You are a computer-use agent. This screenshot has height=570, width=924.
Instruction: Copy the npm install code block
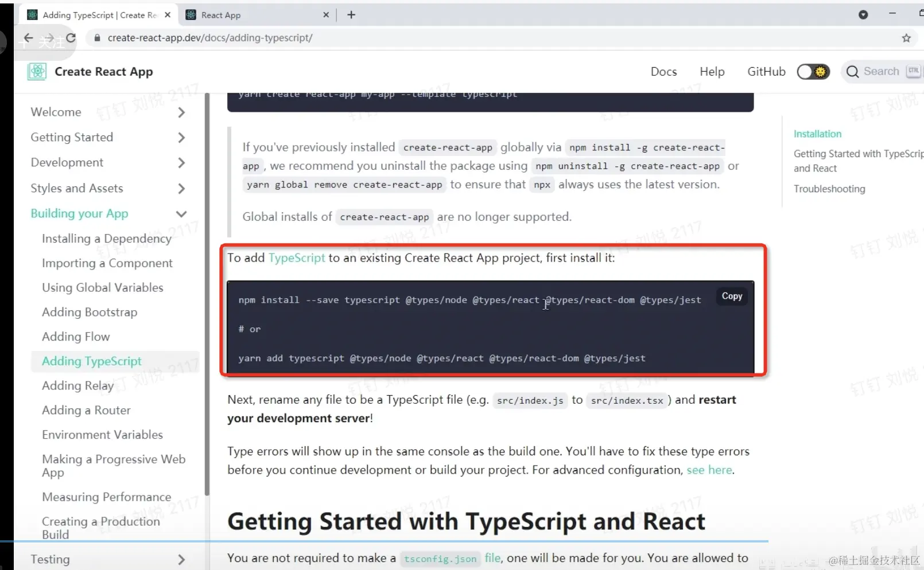point(732,296)
